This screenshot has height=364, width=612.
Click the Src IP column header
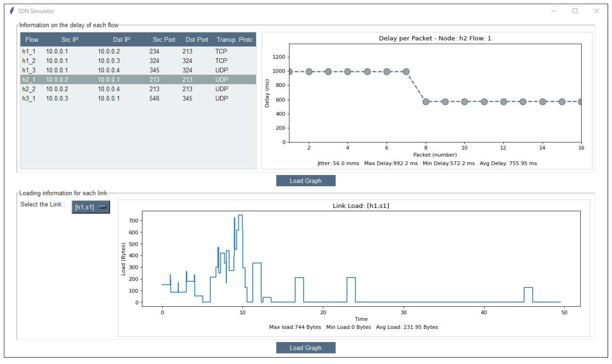pyautogui.click(x=70, y=40)
